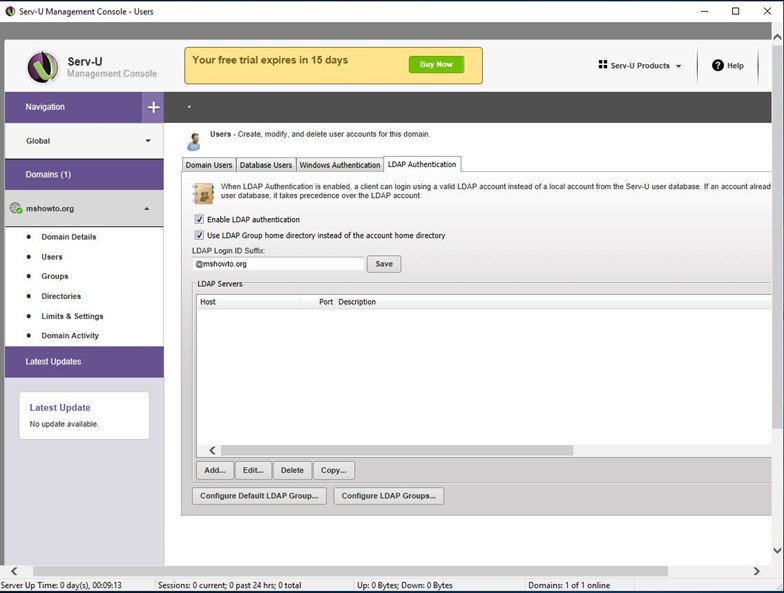
Task: Click 'Domains: 1 of 1 online' status
Action: click(569, 585)
